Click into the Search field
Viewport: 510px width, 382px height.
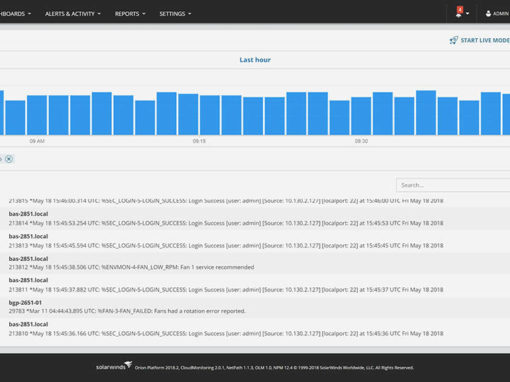(453, 185)
